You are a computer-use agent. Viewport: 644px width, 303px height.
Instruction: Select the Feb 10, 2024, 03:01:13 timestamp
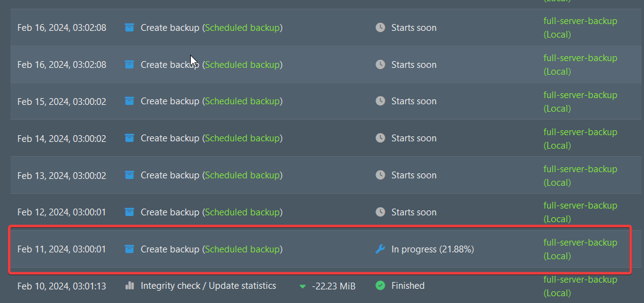coord(62,286)
